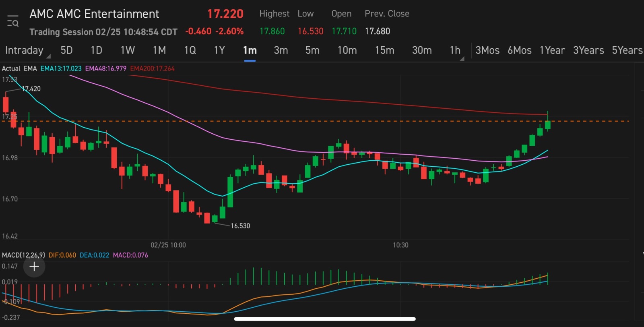This screenshot has width=644, height=327.
Task: Tap the EMA13:17.023 legend
Action: tap(61, 68)
